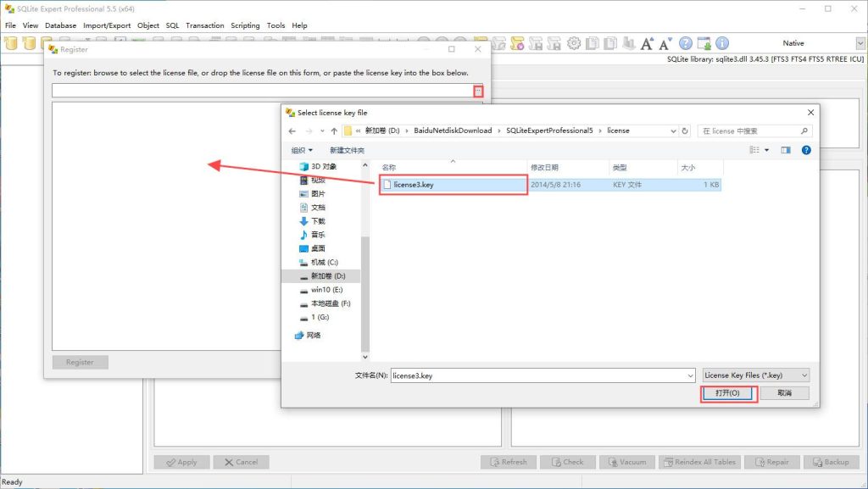Expand the view mode options arrow

(767, 150)
